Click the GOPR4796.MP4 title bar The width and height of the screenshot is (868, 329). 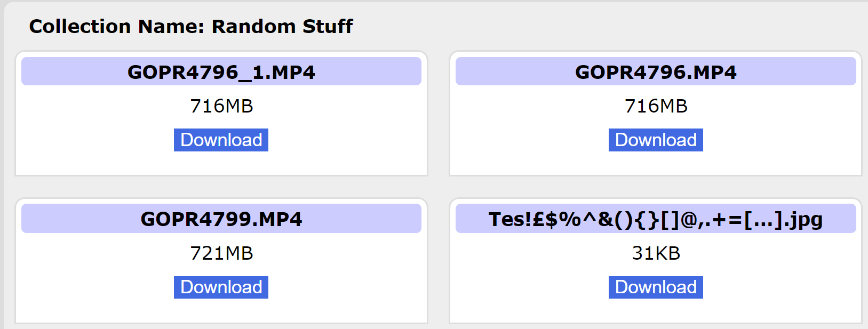[655, 72]
